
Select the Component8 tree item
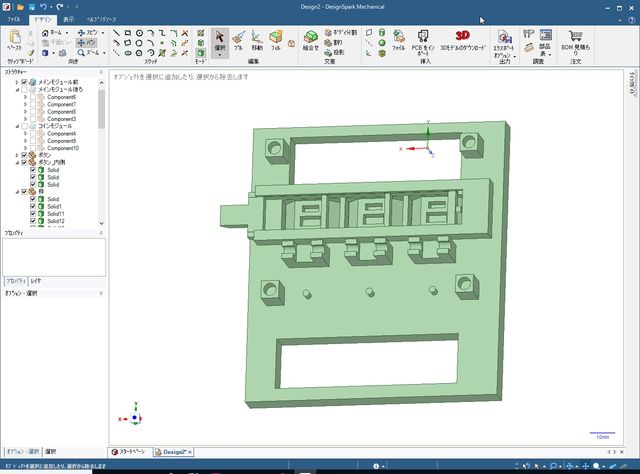(61, 111)
